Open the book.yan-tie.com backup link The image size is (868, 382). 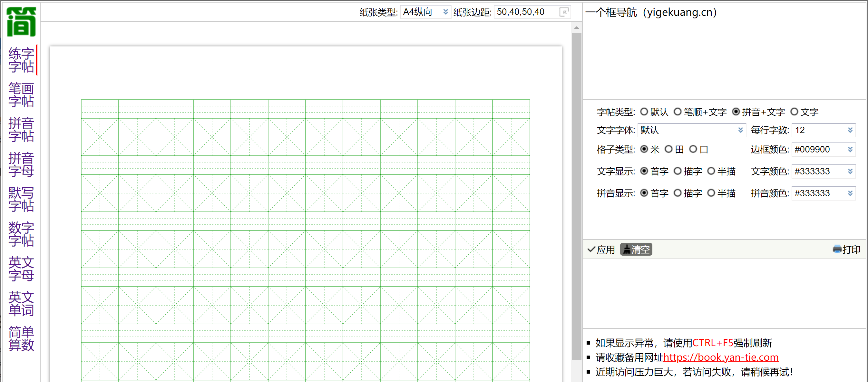tap(721, 357)
